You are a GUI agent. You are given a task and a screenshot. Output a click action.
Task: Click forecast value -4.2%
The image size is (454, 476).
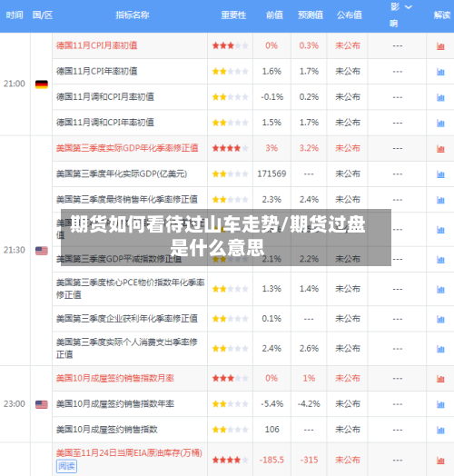(x=309, y=404)
